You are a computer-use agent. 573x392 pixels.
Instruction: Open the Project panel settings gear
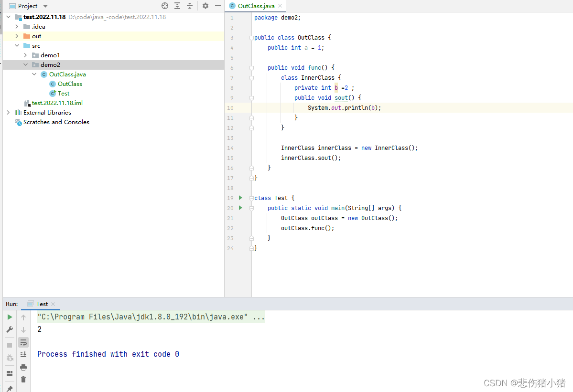205,6
